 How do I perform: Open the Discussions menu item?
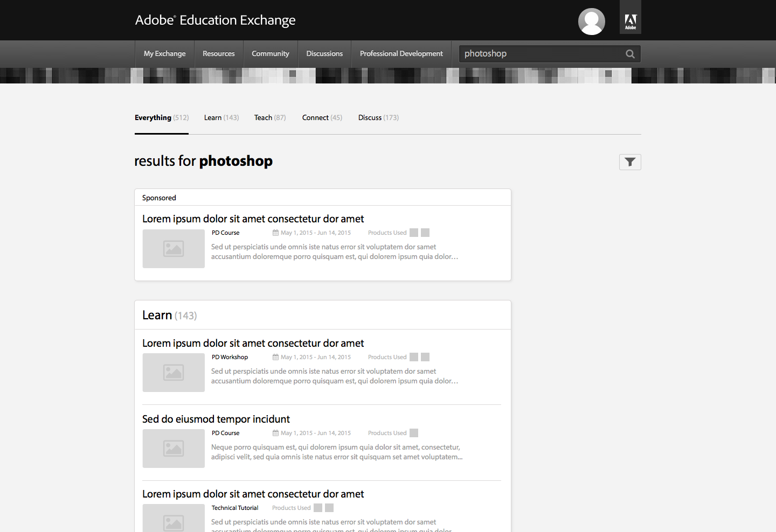click(x=324, y=54)
